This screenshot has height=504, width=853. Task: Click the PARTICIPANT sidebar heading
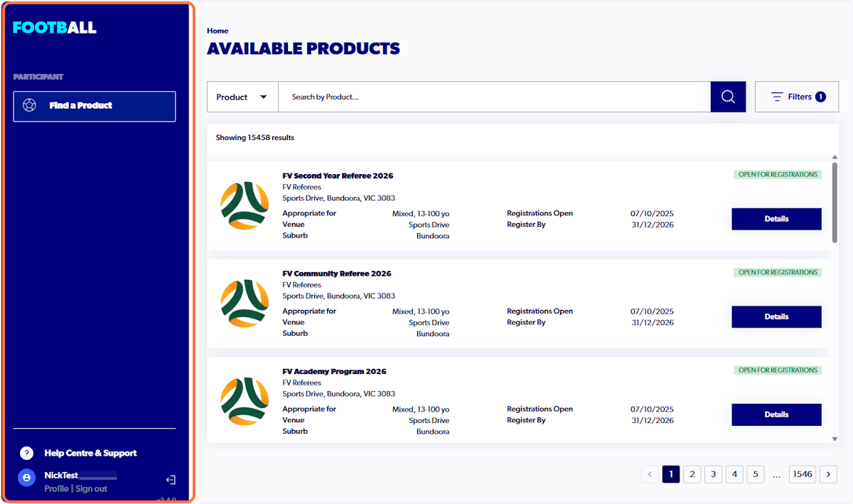point(38,77)
